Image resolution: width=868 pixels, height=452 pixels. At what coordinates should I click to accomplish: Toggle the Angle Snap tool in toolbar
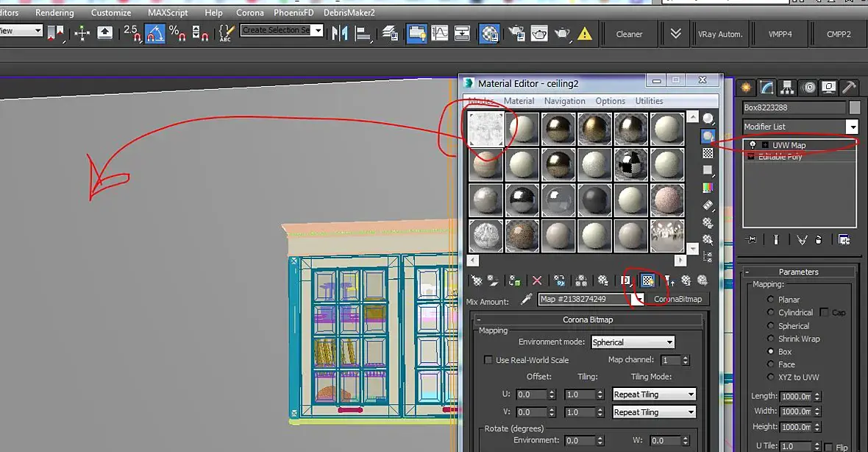click(x=154, y=33)
